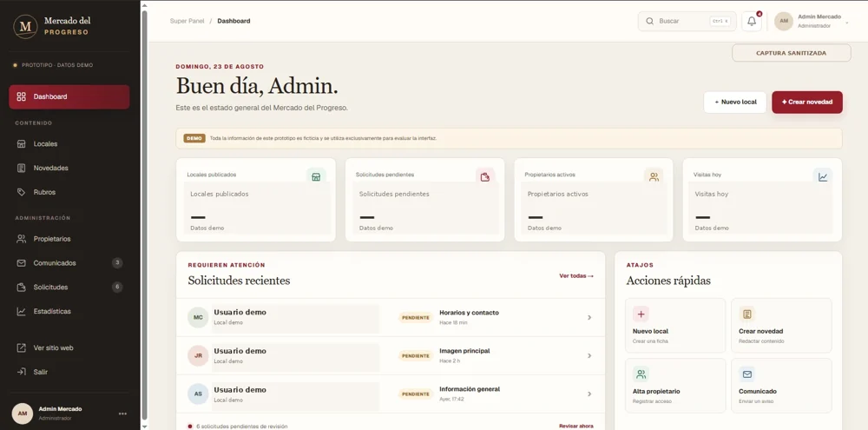Open Solicitudes in sidebar navigation
Screen dimensions: 868x430
(x=69, y=287)
